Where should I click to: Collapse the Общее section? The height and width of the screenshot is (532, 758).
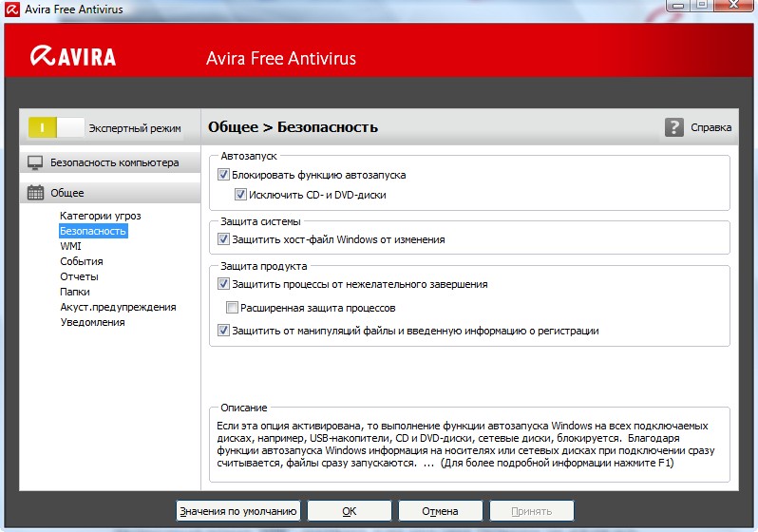pyautogui.click(x=110, y=193)
